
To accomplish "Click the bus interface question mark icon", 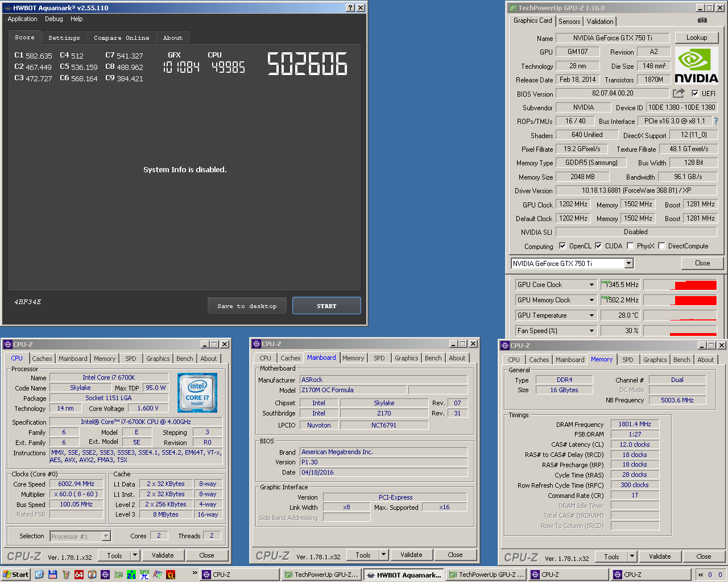I will pyautogui.click(x=716, y=121).
